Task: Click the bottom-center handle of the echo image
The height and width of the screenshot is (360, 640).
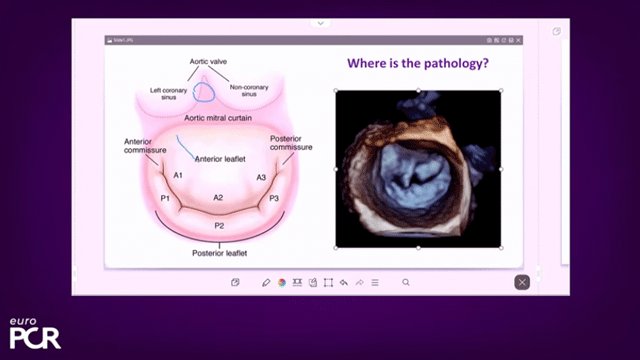Action: point(418,248)
